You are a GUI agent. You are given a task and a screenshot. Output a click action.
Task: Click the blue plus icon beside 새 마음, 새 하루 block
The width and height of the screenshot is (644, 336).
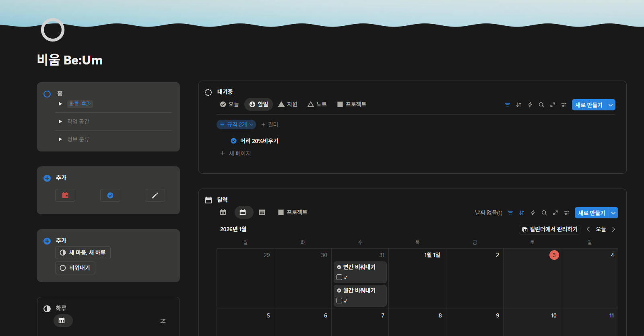pyautogui.click(x=47, y=241)
